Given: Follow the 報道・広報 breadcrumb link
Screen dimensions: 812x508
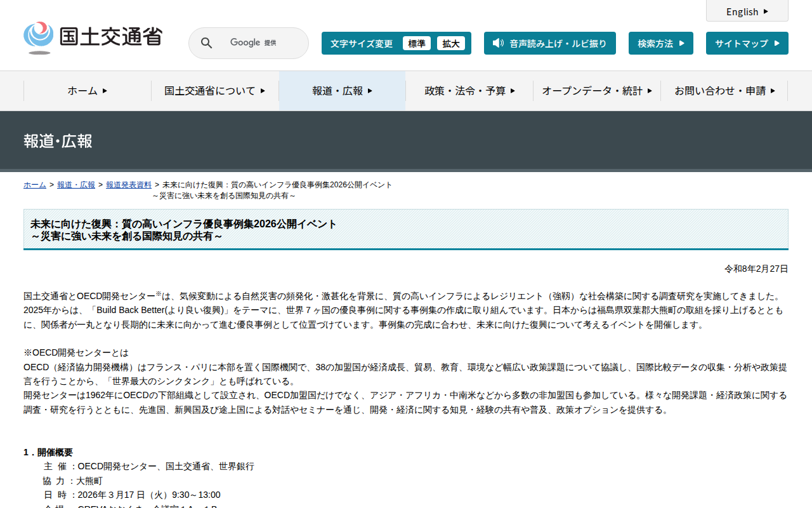Looking at the screenshot, I should [x=76, y=185].
